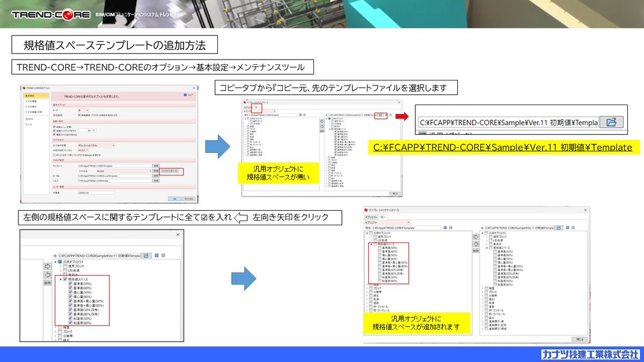The width and height of the screenshot is (644, 362).
Task: Click the user name field in the options dialog
Action: point(97,193)
